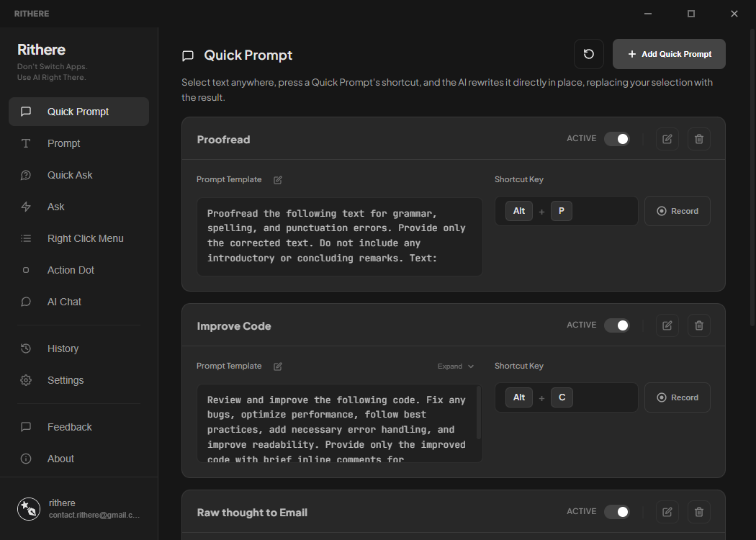756x540 pixels.
Task: Toggle the Raw thought to Email ACTIVE switch
Action: tap(617, 512)
